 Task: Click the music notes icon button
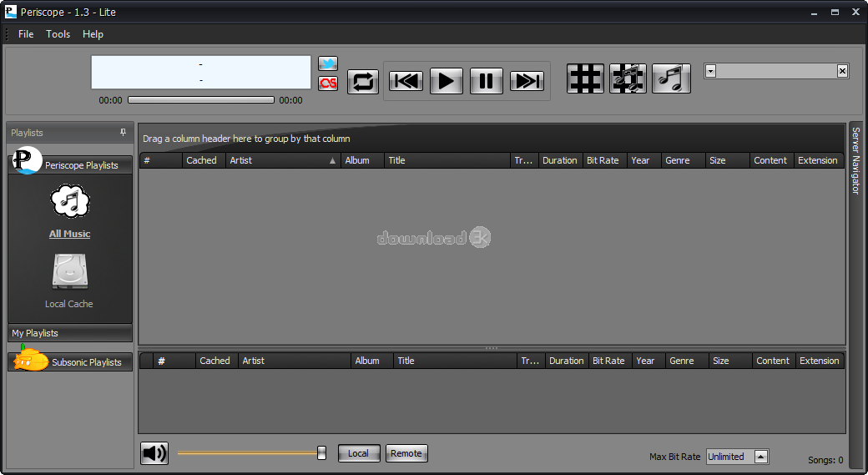(671, 78)
